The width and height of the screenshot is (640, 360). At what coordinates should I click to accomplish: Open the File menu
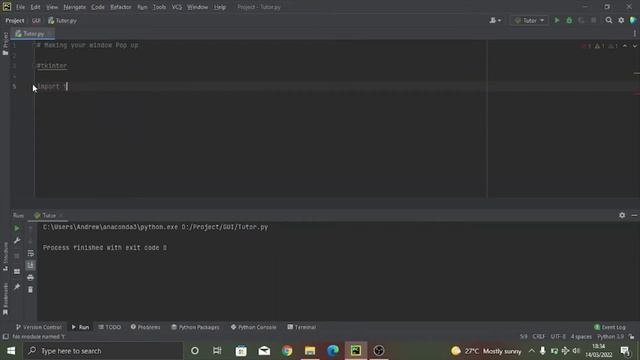[x=20, y=7]
